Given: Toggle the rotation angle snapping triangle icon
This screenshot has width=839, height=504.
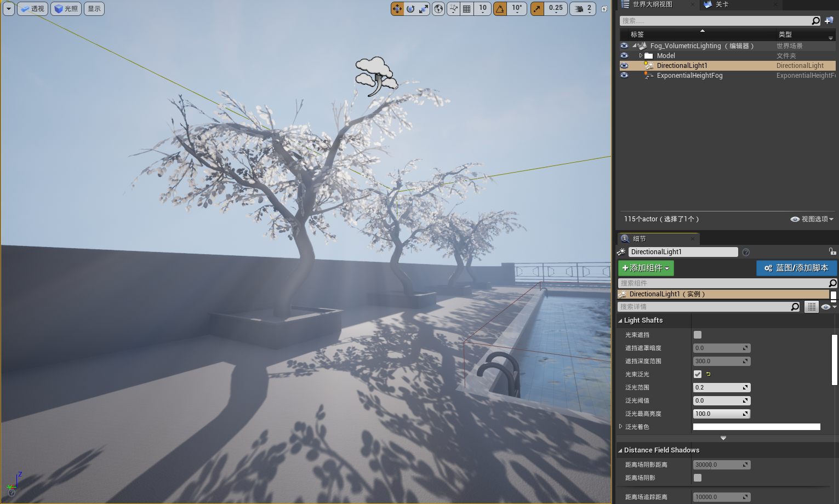Looking at the screenshot, I should [500, 8].
